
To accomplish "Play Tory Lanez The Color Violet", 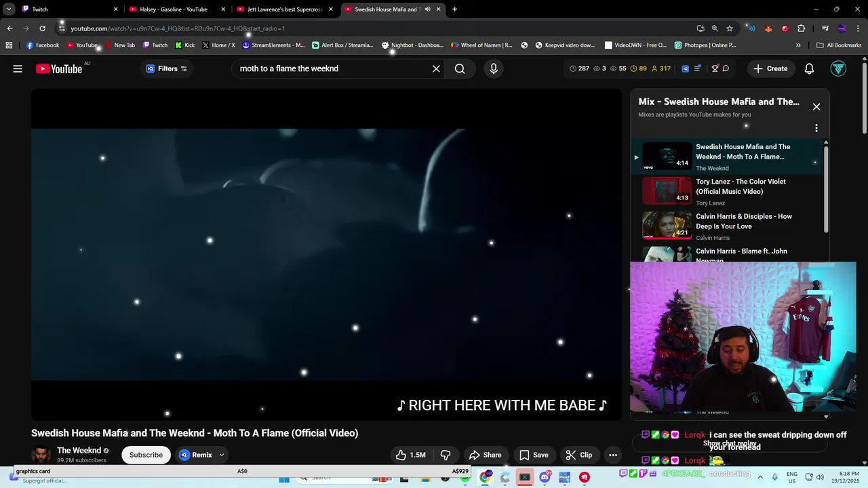I will pos(727,192).
